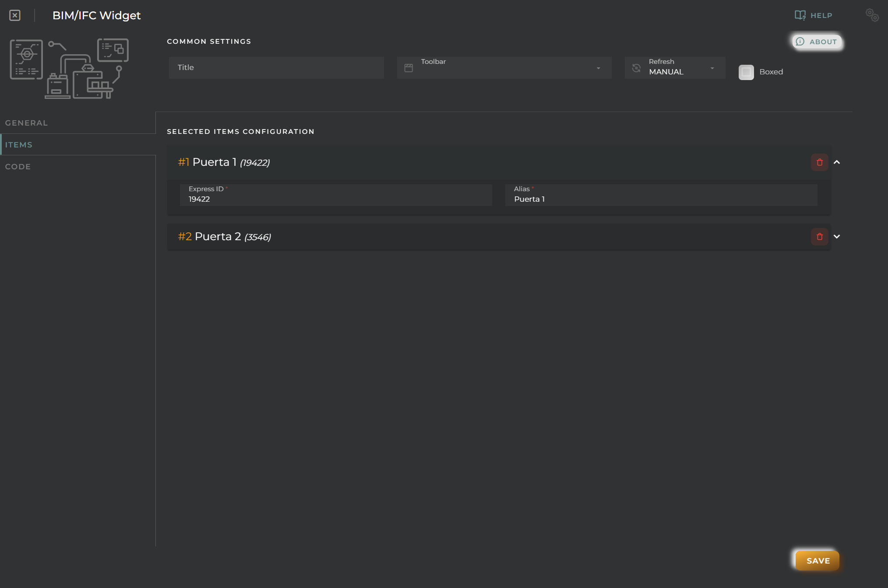Image resolution: width=888 pixels, height=588 pixels.
Task: Click the SAVE button bottom right
Action: [818, 560]
